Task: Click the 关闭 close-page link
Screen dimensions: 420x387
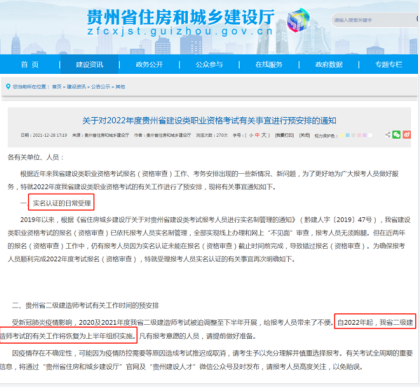Action: 304,135
